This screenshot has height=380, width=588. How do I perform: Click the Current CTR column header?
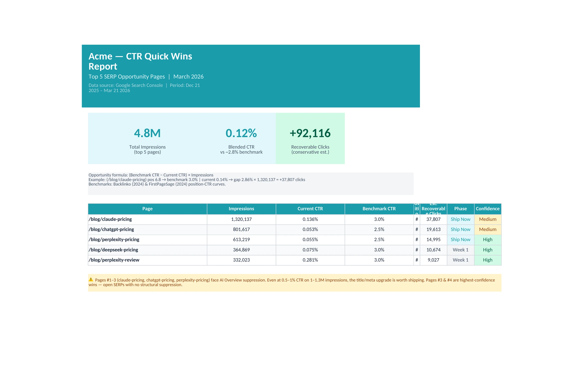coord(310,209)
